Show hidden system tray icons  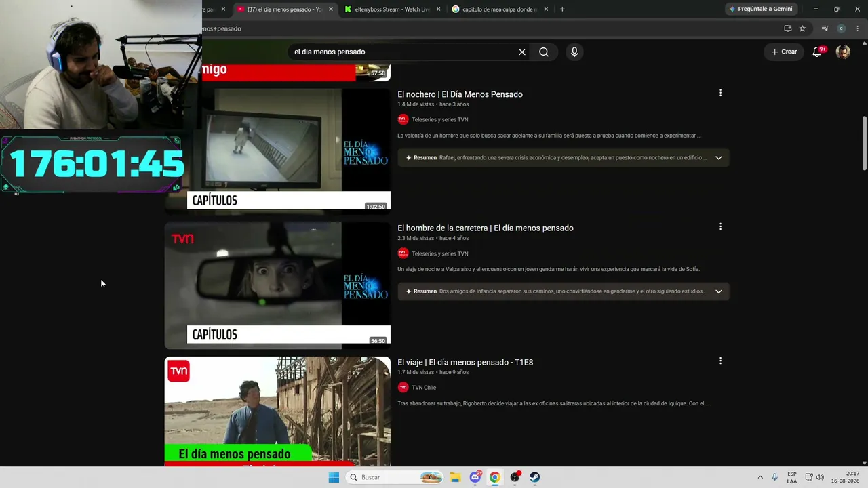click(x=760, y=477)
